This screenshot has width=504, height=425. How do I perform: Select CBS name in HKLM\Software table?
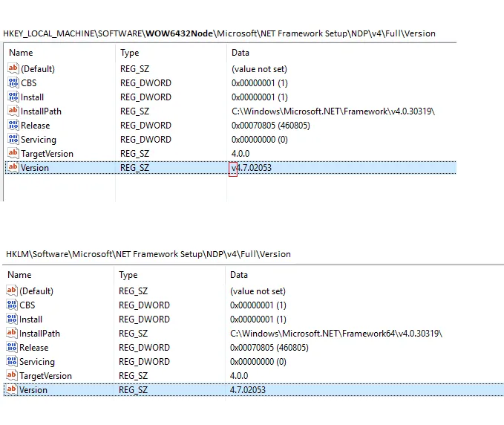[x=27, y=305]
